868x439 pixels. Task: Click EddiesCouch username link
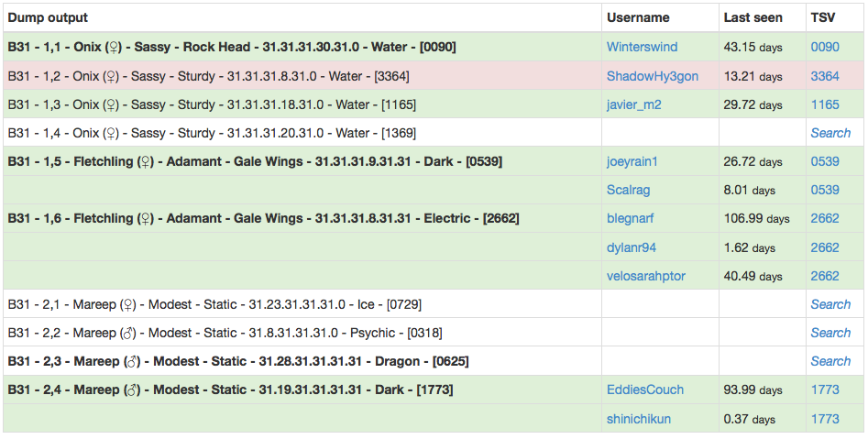point(644,390)
